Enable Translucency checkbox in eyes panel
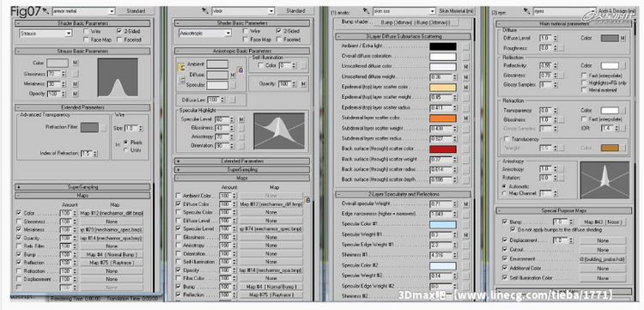Image resolution: width=644 pixels, height=310 pixels. click(507, 139)
